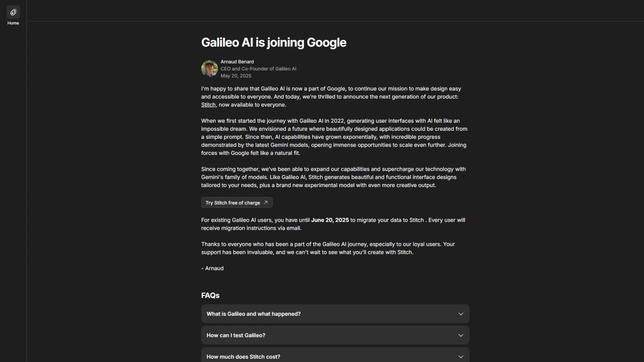Open the 'How can I test Galileo?' question
Screen dimensions: 644x362
236,335
